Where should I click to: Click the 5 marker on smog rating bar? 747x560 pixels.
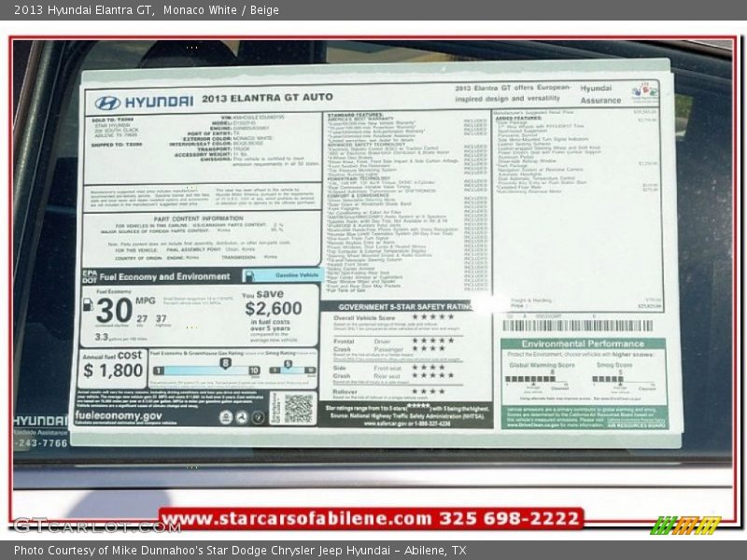click(288, 364)
